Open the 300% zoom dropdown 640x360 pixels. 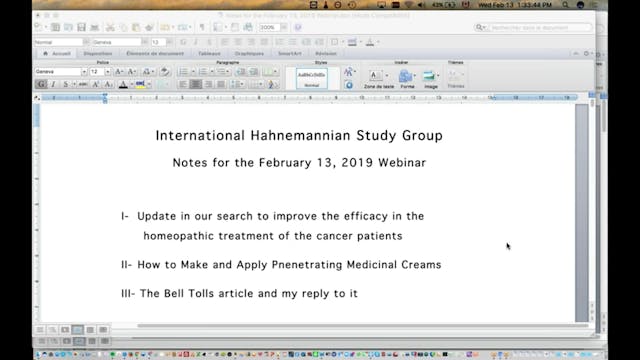point(284,27)
